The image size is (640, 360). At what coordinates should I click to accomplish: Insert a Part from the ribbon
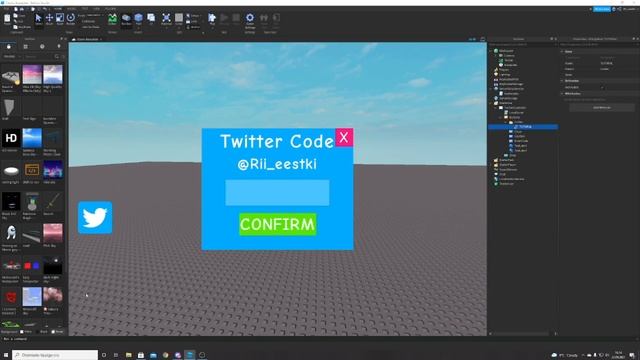(138, 19)
